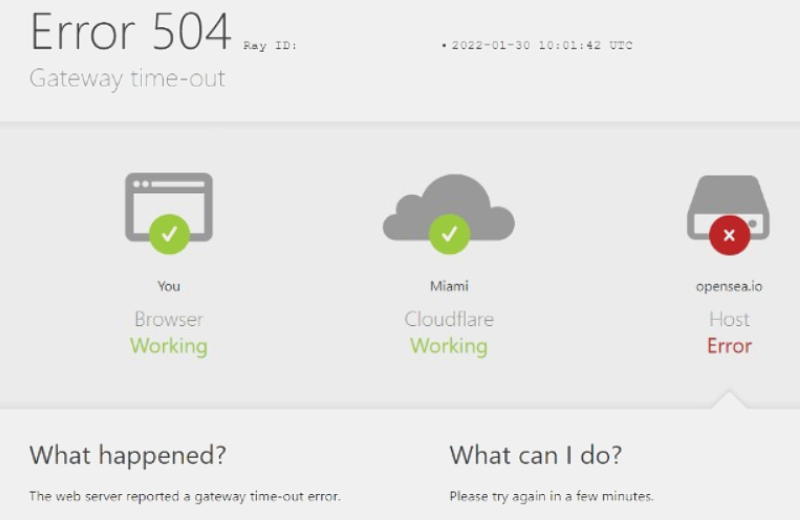Screen dimensions: 800x520
Task: Click the red X error badge
Action: (x=730, y=235)
